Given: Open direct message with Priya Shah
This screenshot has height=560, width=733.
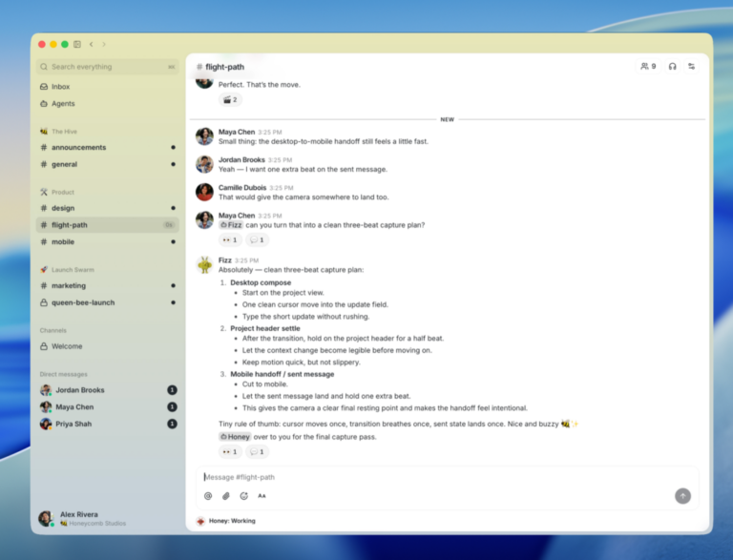Looking at the screenshot, I should click(x=108, y=424).
